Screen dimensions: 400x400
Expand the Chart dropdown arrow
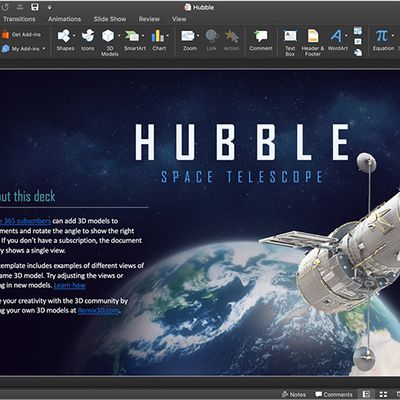coord(168,36)
